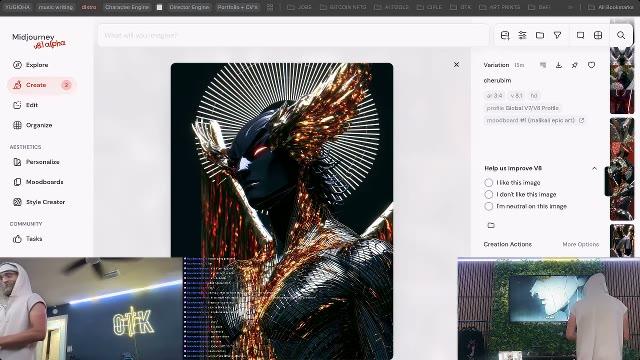Viewport: 640px width, 360px height.
Task: Collapse the 'Help us improve V8' section
Action: 594,168
